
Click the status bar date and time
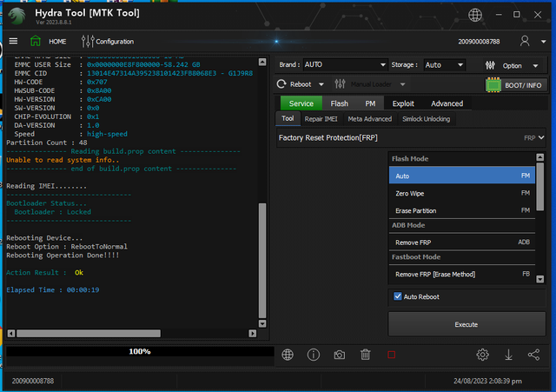[x=487, y=381]
